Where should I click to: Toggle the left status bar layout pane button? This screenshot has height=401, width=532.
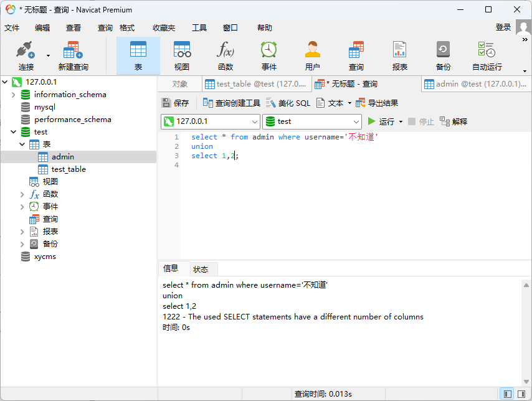point(507,394)
